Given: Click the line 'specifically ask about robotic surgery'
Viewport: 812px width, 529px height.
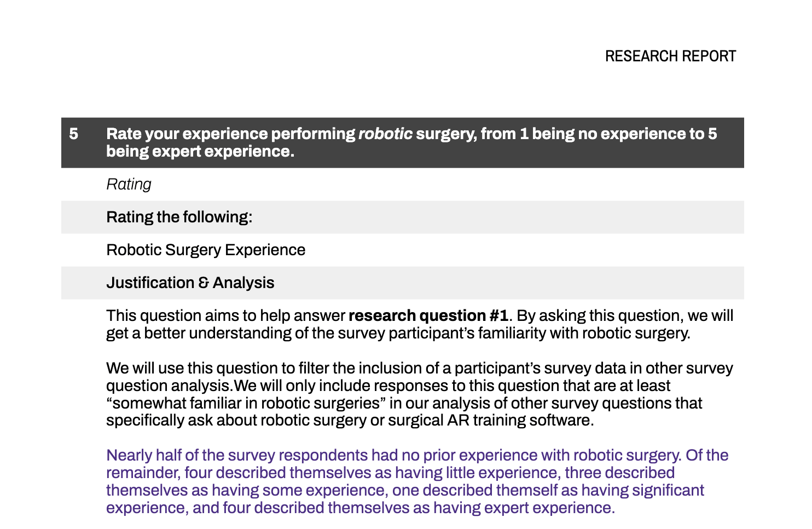Looking at the screenshot, I should 350,421.
